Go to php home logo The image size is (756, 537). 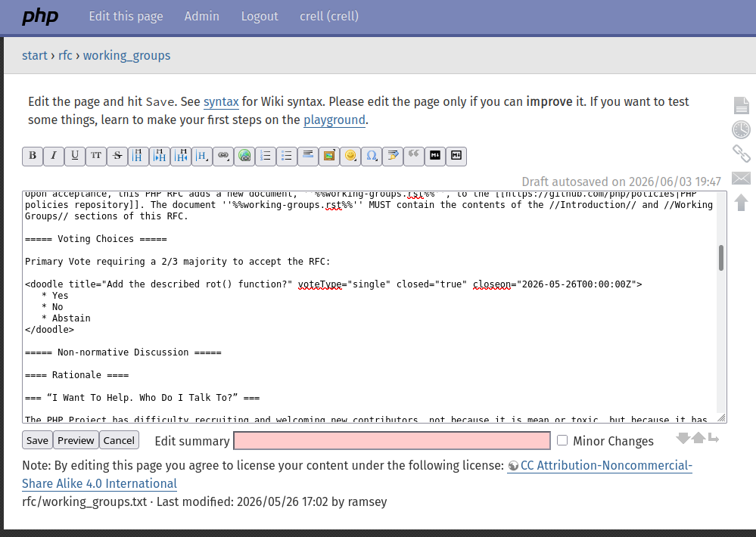[x=40, y=16]
